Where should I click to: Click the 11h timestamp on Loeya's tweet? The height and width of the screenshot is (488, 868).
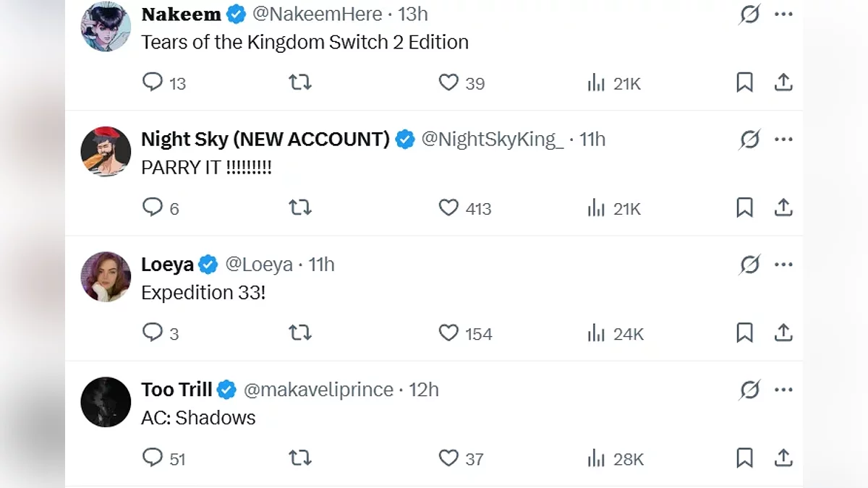point(322,265)
